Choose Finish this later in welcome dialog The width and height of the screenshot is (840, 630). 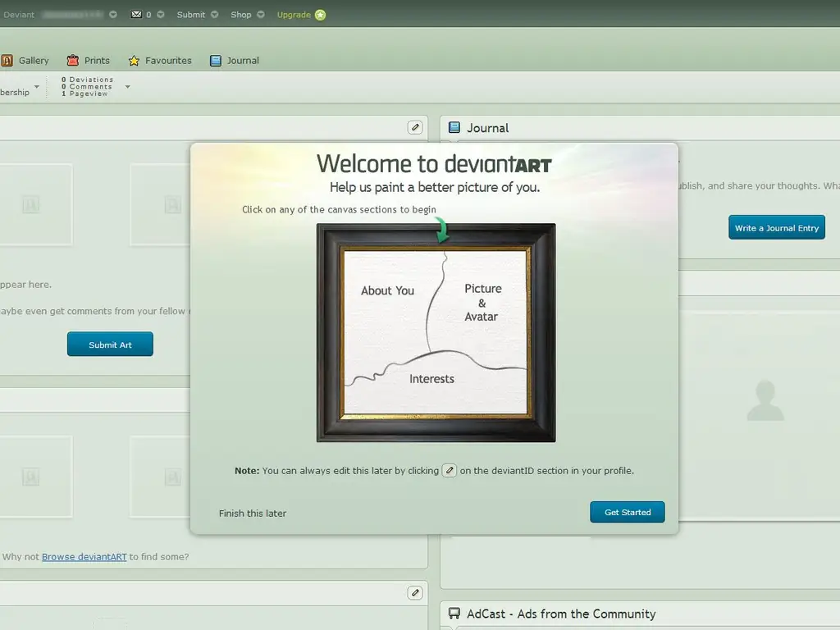click(x=253, y=514)
